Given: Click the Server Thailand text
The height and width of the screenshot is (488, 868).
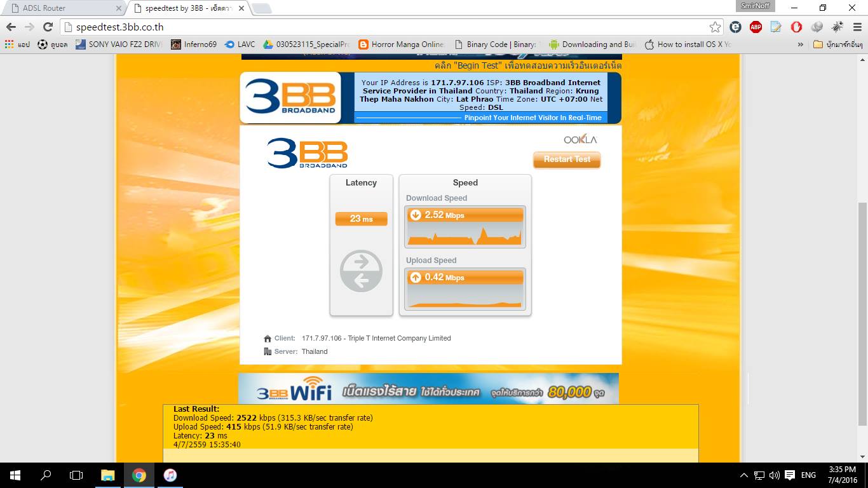Looking at the screenshot, I should click(315, 351).
